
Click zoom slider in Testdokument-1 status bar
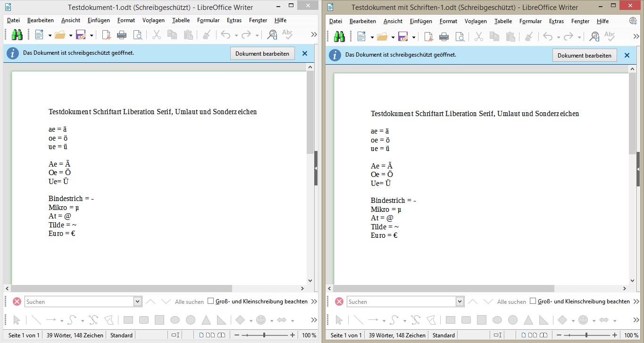click(x=264, y=335)
